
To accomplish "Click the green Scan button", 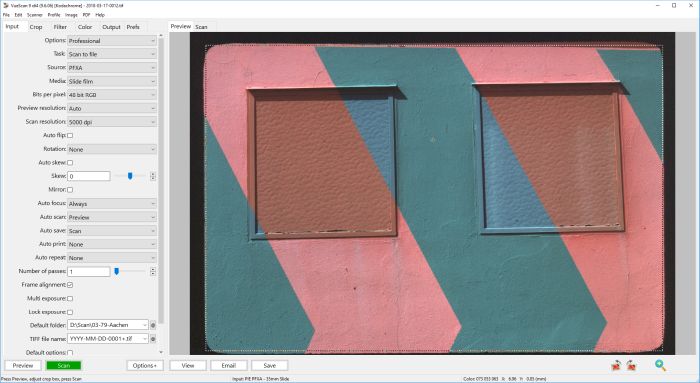I will (x=64, y=366).
